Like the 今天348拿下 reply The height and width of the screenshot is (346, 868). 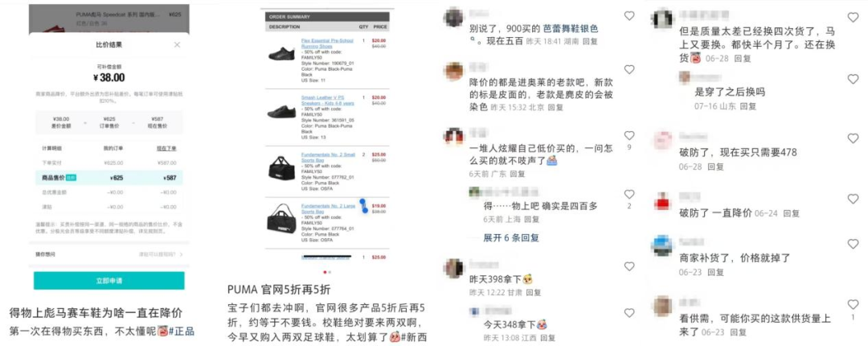[x=629, y=313]
